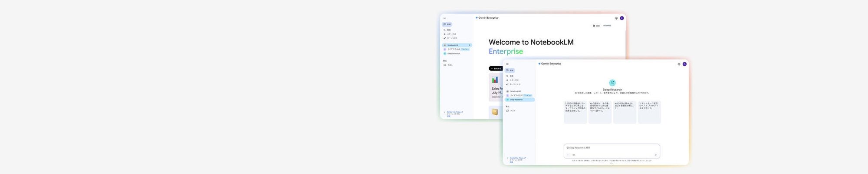
Task: Open the recent テスト chat in the Deep Research window
Action: [x=511, y=110]
